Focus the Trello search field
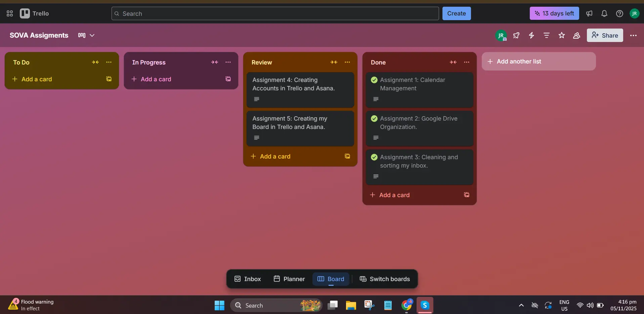The height and width of the screenshot is (314, 644). pyautogui.click(x=275, y=13)
